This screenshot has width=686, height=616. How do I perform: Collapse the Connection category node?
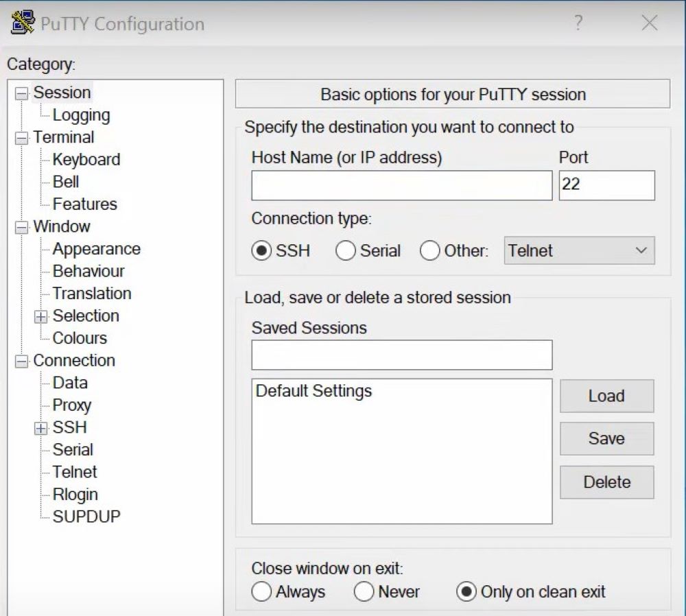(22, 362)
